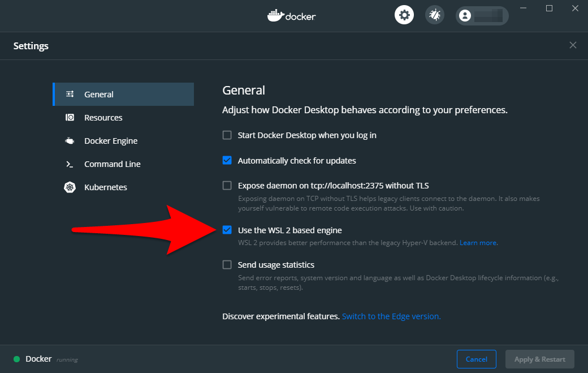This screenshot has width=588, height=373.
Task: Close the Docker Desktop window
Action: coord(575,8)
